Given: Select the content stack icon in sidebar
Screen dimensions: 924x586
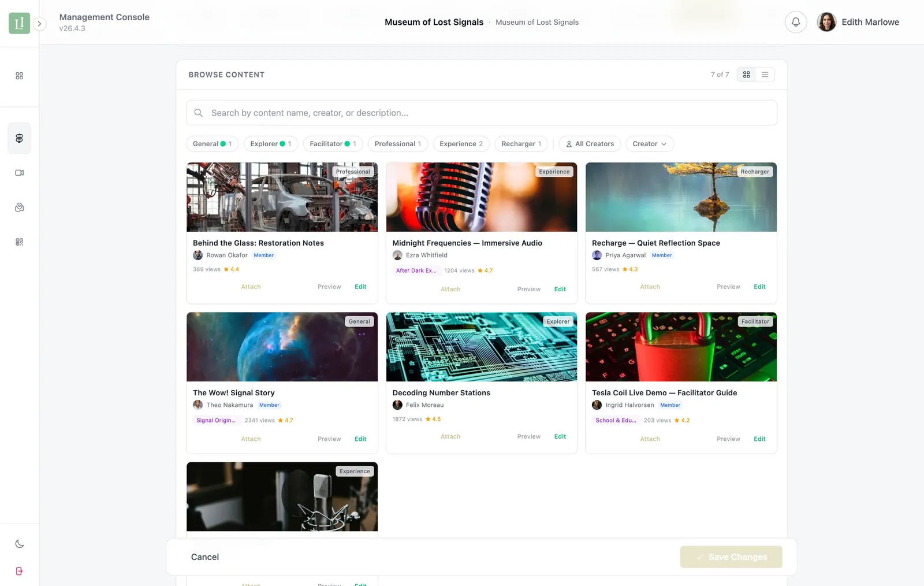Looking at the screenshot, I should tap(20, 138).
